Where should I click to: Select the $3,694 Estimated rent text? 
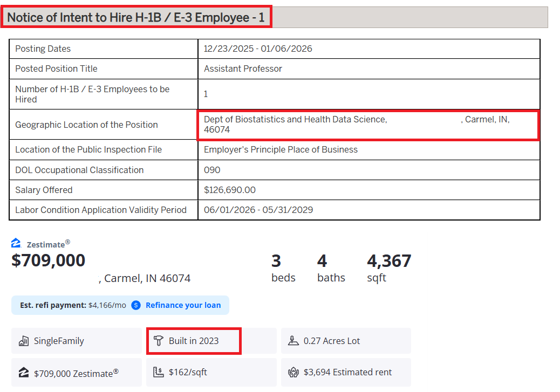347,373
